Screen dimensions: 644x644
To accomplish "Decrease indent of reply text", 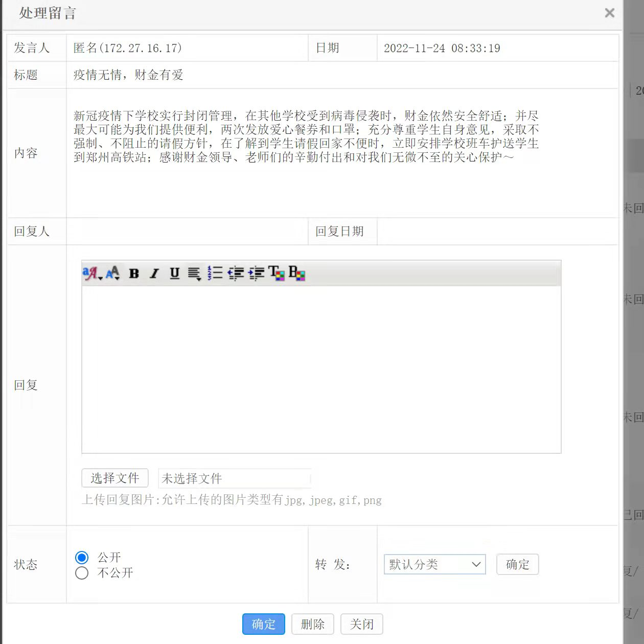I will [x=236, y=273].
